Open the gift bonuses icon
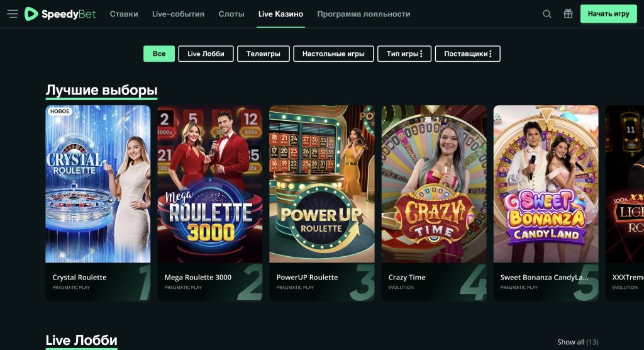 coord(568,14)
